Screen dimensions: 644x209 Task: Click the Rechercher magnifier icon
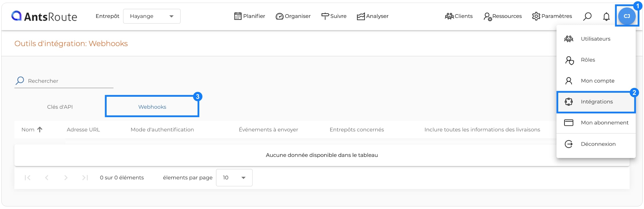(x=20, y=81)
